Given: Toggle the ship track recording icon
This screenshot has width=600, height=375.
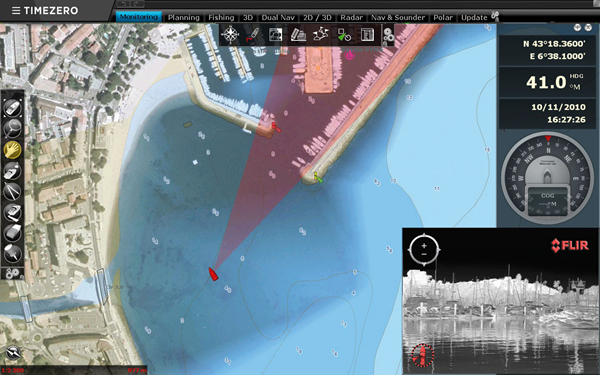Looking at the screenshot, I should pyautogui.click(x=253, y=34).
